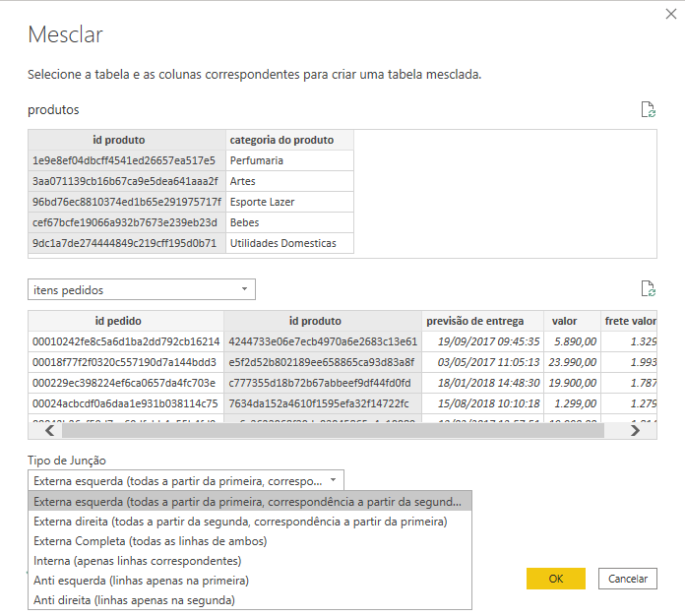Click 'previsão de entrega' column header
This screenshot has width=685, height=616.
(x=482, y=321)
